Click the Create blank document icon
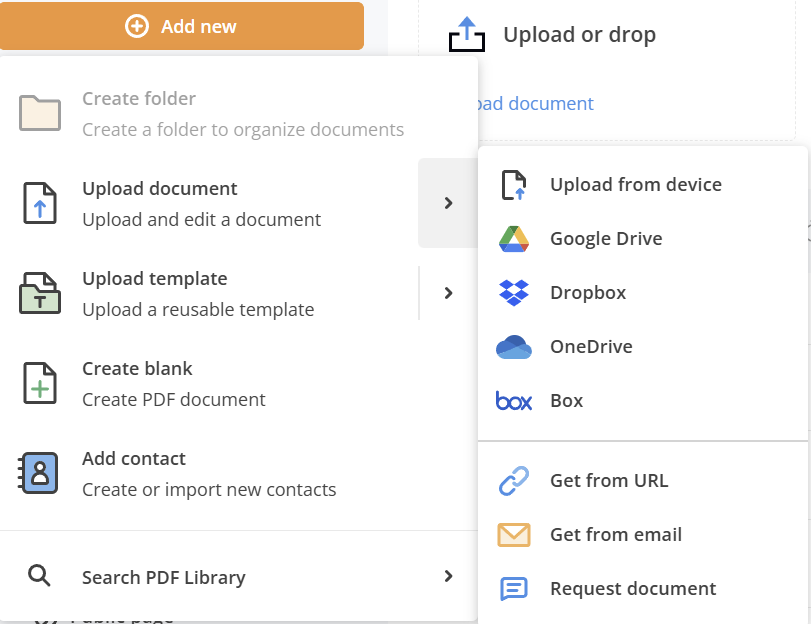Viewport: 811px width, 624px height. pos(40,383)
